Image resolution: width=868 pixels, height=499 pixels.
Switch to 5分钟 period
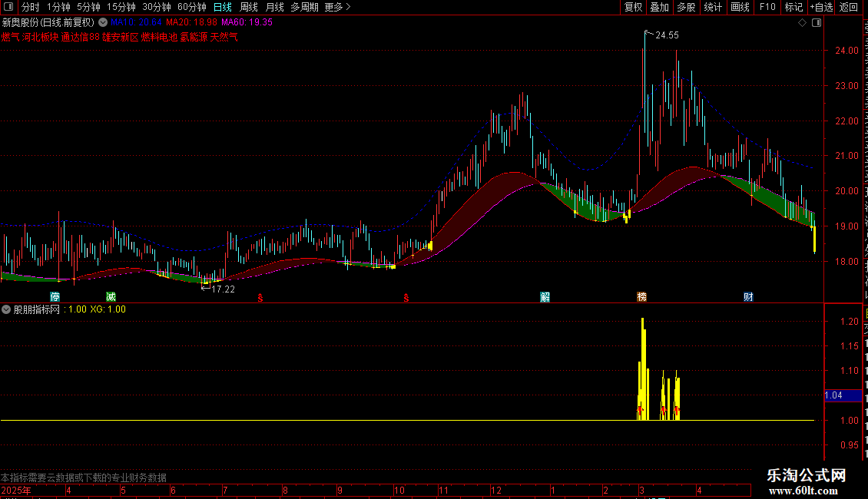click(88, 7)
